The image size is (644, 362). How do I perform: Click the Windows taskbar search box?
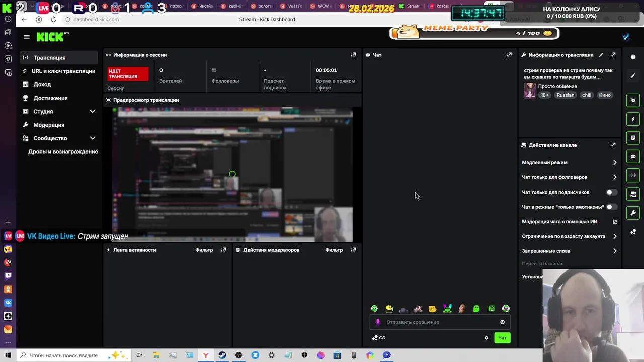click(x=74, y=355)
